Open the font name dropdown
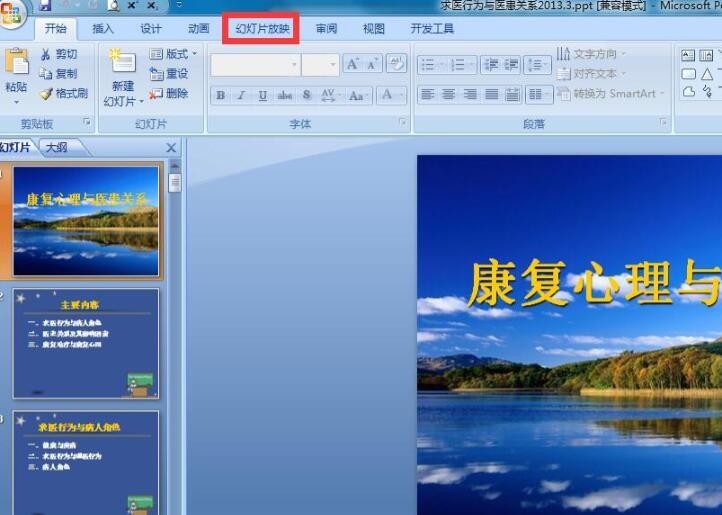 tap(294, 64)
